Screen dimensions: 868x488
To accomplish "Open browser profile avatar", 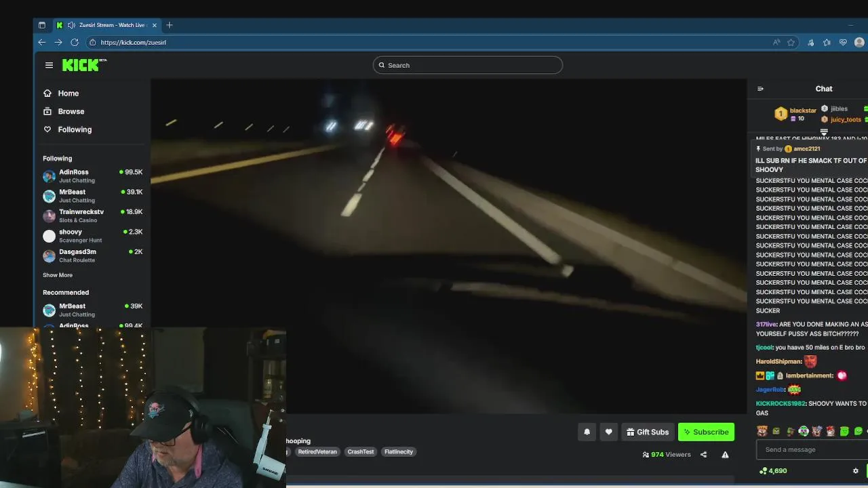I will [x=859, y=42].
